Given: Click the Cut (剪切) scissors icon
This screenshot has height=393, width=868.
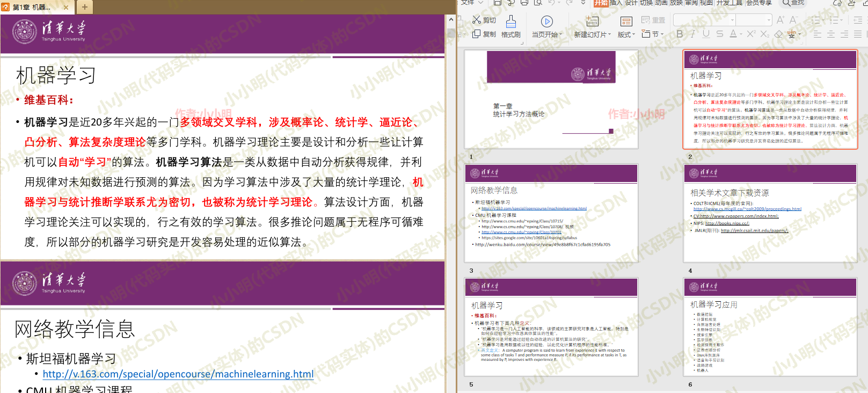Looking at the screenshot, I should point(477,20).
